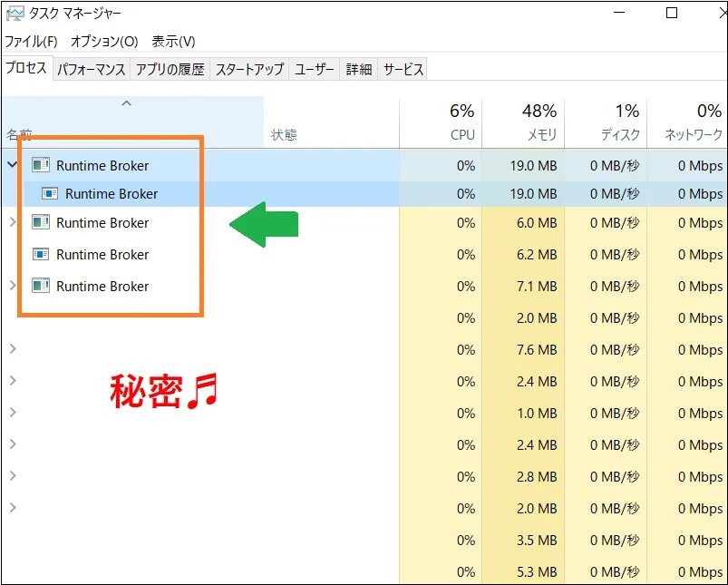This screenshot has height=585, width=728.
Task: Click the indented child Runtime Broker icon
Action: pos(50,193)
